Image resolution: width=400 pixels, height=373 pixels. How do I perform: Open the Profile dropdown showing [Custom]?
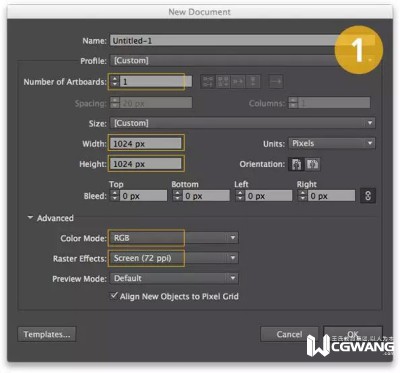point(243,61)
